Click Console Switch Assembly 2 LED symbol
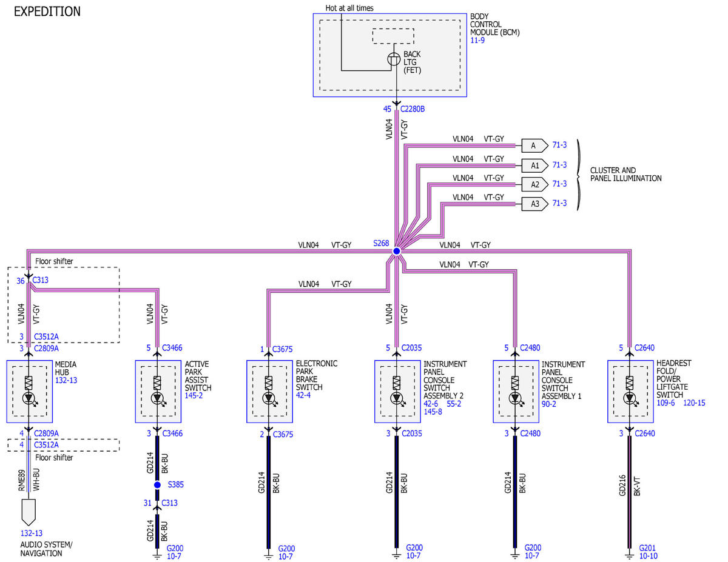 [x=397, y=398]
